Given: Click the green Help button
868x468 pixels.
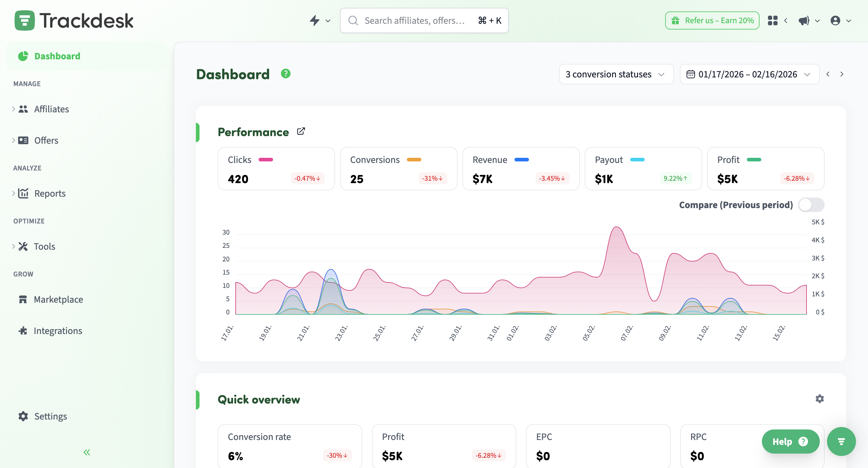Looking at the screenshot, I should 790,441.
